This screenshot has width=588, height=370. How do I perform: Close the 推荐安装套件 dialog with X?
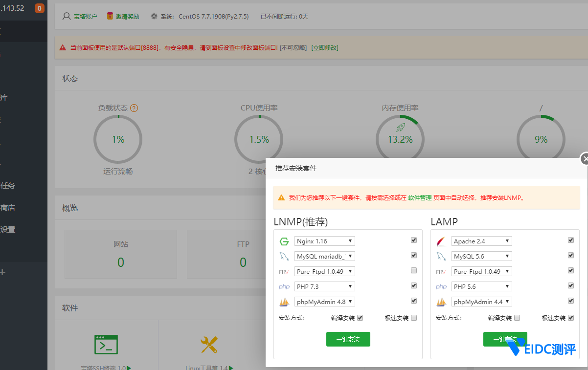coord(585,159)
